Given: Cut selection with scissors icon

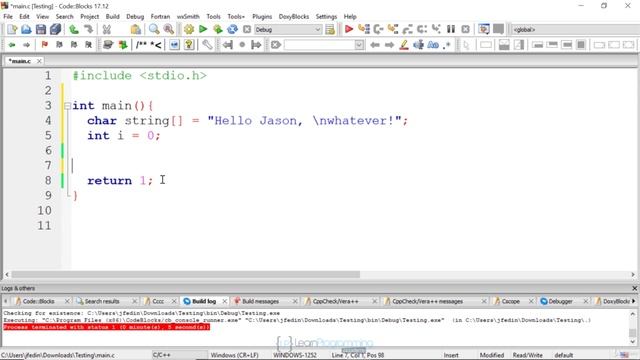Looking at the screenshot, I should point(107,29).
